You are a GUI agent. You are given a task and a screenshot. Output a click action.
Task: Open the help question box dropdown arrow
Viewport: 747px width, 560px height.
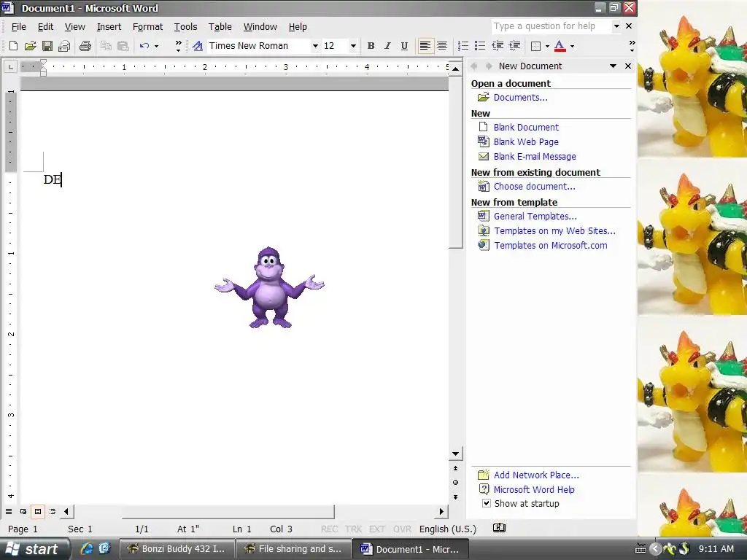[616, 26]
